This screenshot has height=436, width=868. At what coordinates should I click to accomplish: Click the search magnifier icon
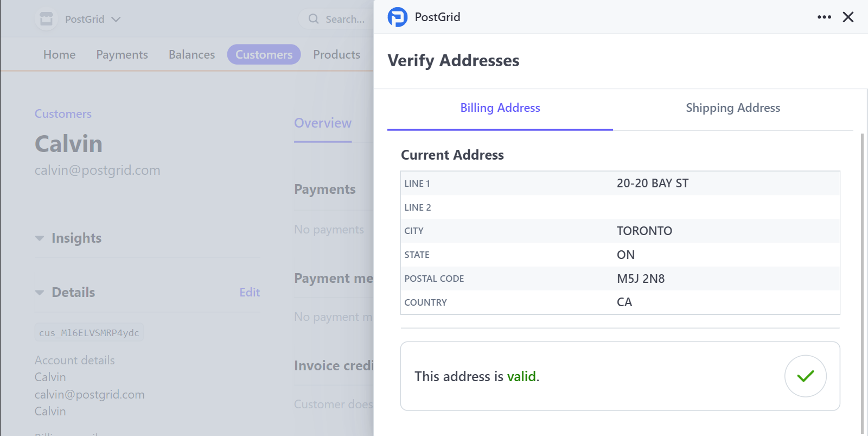point(314,18)
